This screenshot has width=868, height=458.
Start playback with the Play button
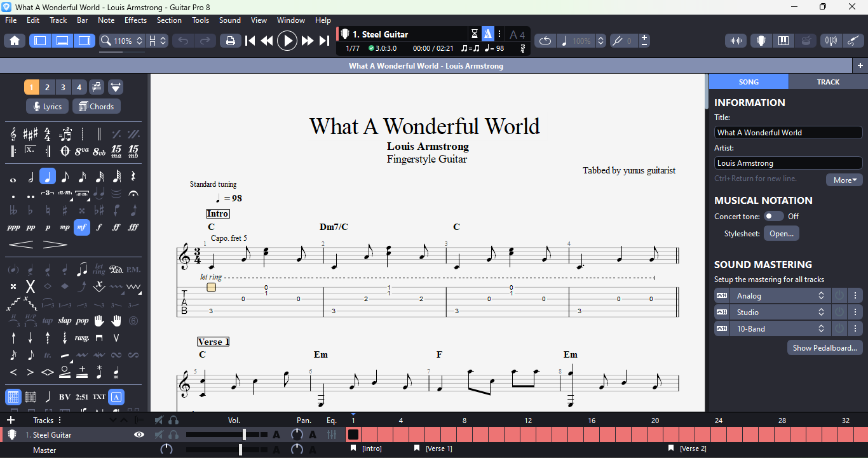(x=287, y=41)
